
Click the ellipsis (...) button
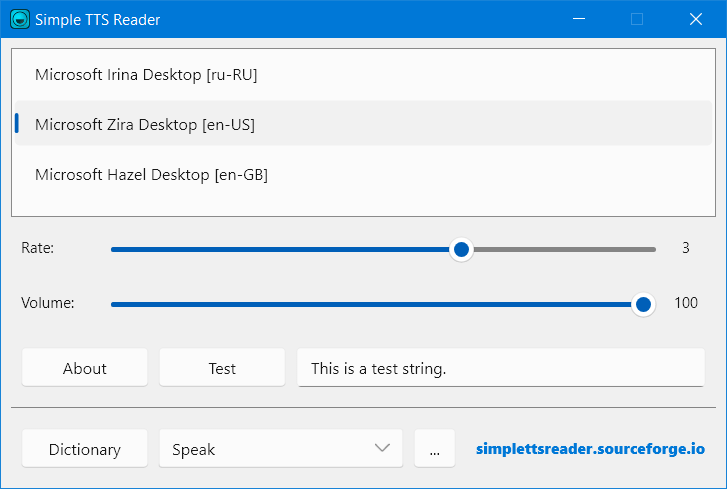435,449
